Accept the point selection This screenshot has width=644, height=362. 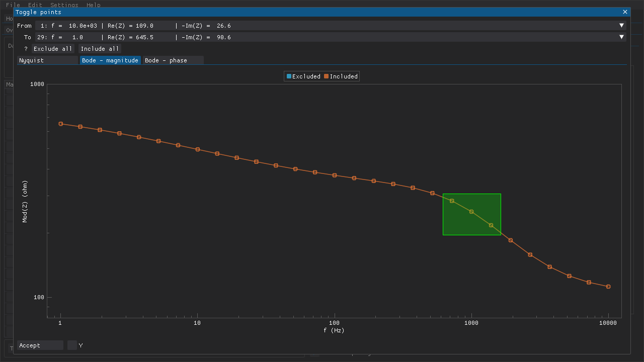(x=40, y=345)
